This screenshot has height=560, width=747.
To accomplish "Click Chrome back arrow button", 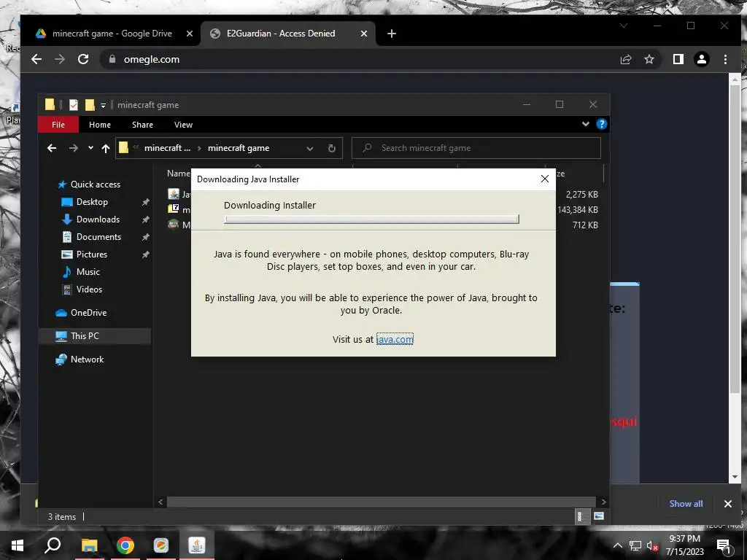I will pyautogui.click(x=36, y=59).
